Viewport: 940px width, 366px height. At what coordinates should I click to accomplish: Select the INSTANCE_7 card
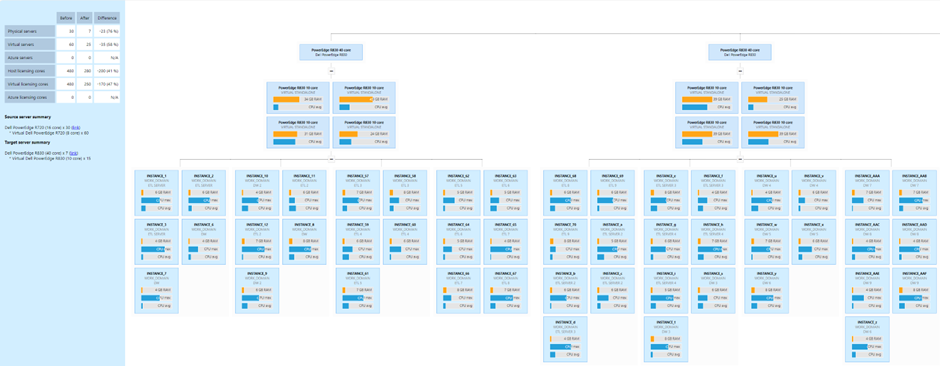(156, 291)
